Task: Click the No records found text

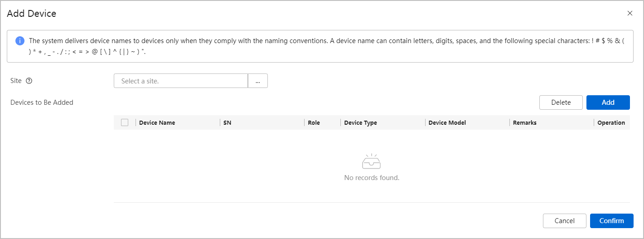Action: (372, 178)
